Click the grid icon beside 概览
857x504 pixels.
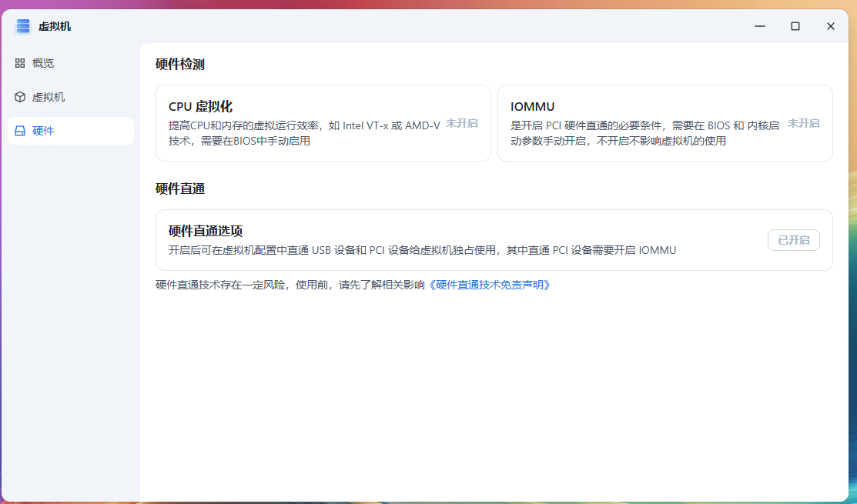click(20, 63)
